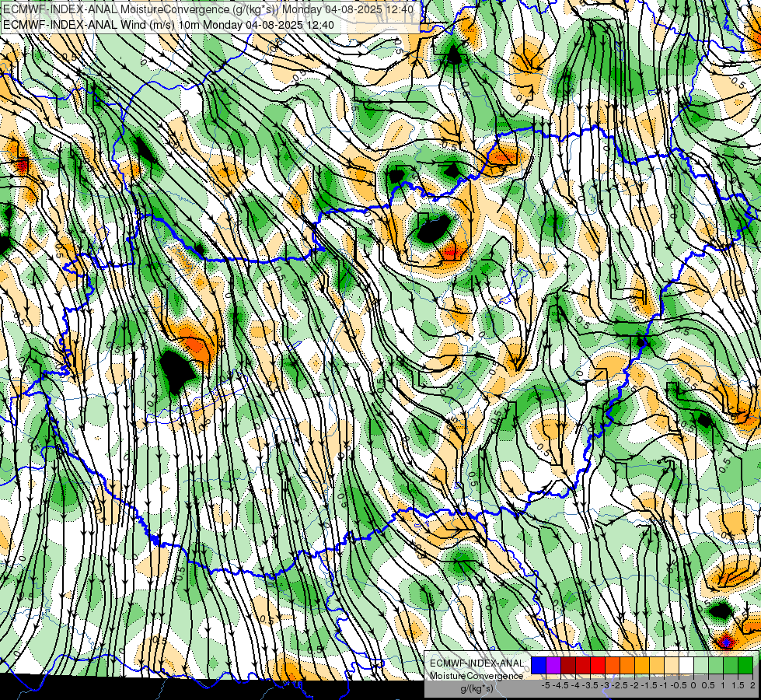Select the purple legend swatch
This screenshot has width=761, height=700.
[553, 665]
